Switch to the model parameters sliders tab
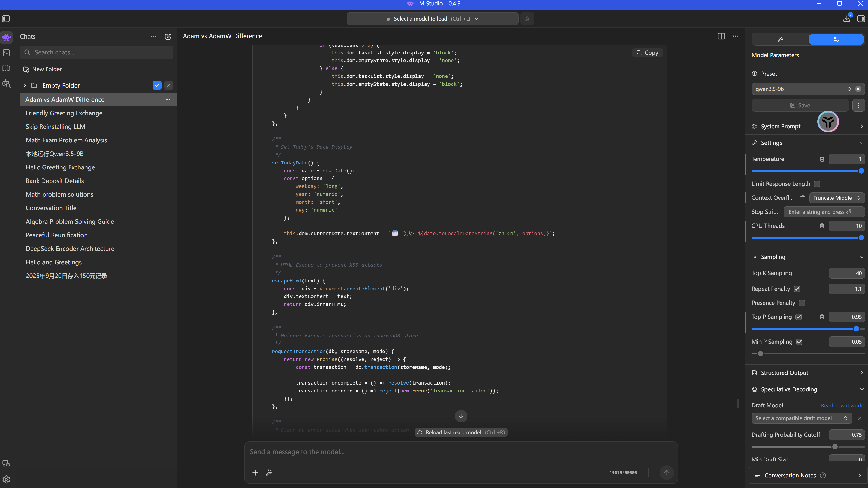The height and width of the screenshot is (488, 868). [x=836, y=39]
